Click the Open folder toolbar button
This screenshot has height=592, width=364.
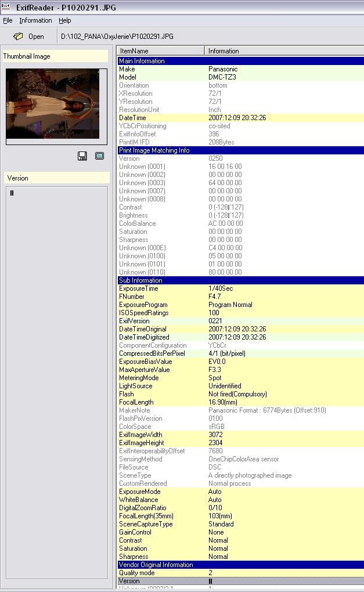coord(29,37)
